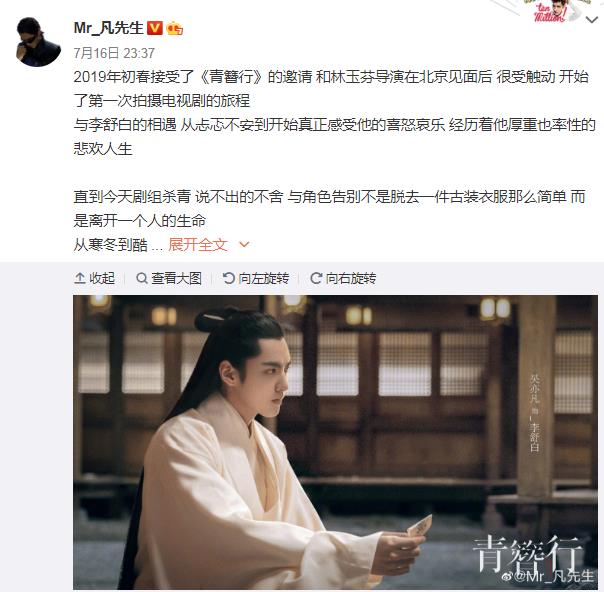Click the 青簪行 drama poster image

(x=335, y=442)
